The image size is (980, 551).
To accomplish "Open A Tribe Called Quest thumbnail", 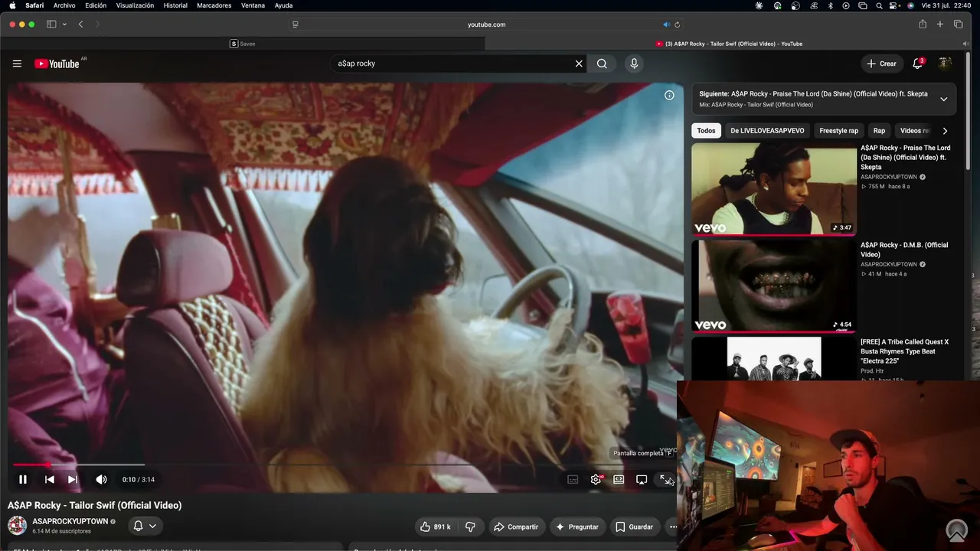I will [x=774, y=359].
